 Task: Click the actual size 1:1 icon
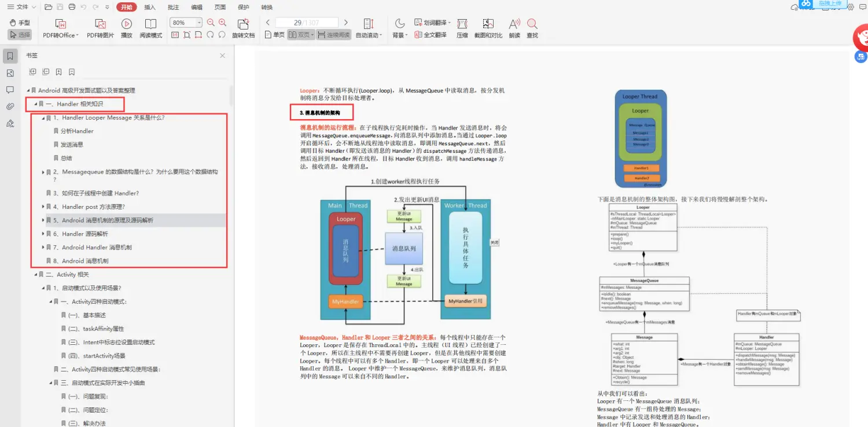tap(174, 35)
